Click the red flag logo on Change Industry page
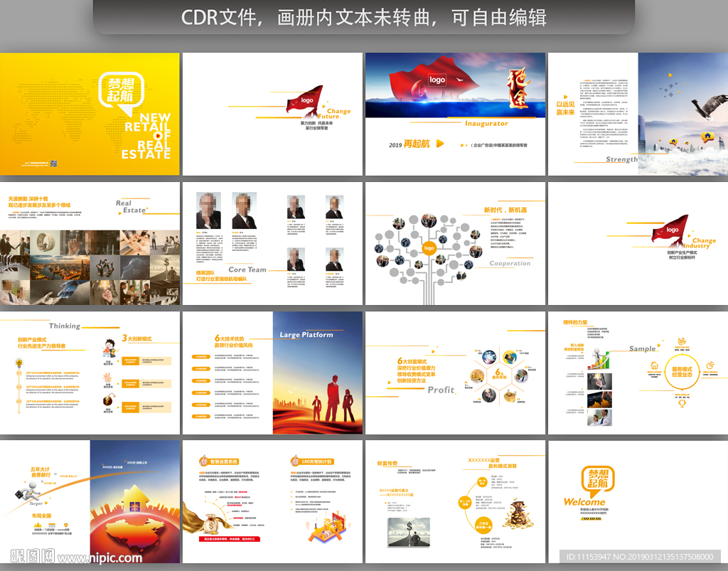Viewport: 728px width, 571px height. [x=670, y=230]
